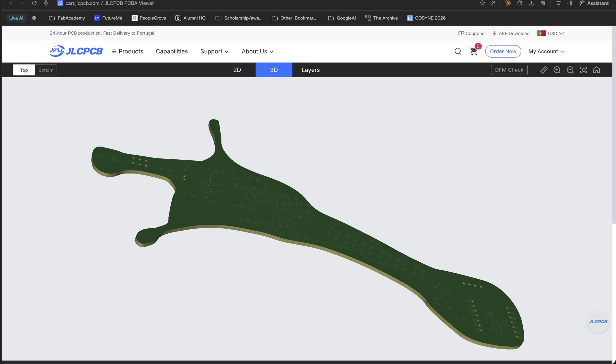Click the fit-to-screen focus icon
This screenshot has width=616, height=364.
(x=583, y=70)
